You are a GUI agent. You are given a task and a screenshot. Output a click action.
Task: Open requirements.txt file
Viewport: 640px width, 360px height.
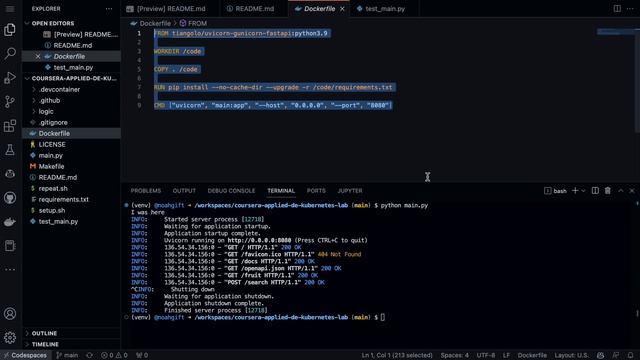tap(71, 200)
